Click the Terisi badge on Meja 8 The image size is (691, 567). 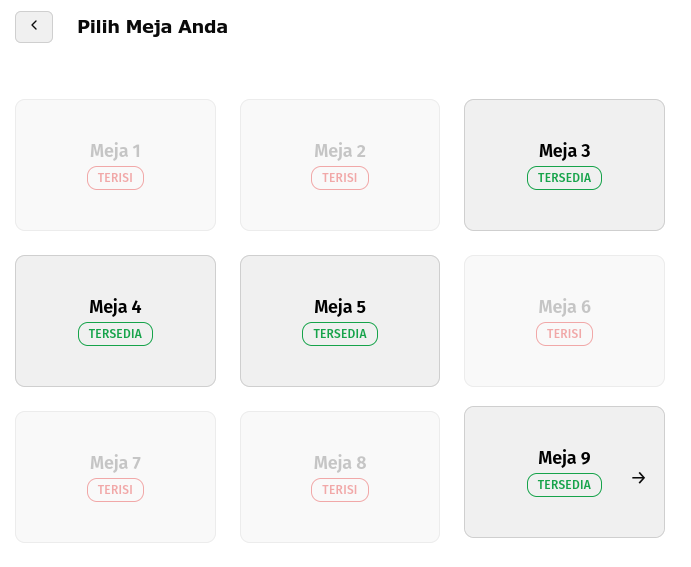tap(340, 490)
